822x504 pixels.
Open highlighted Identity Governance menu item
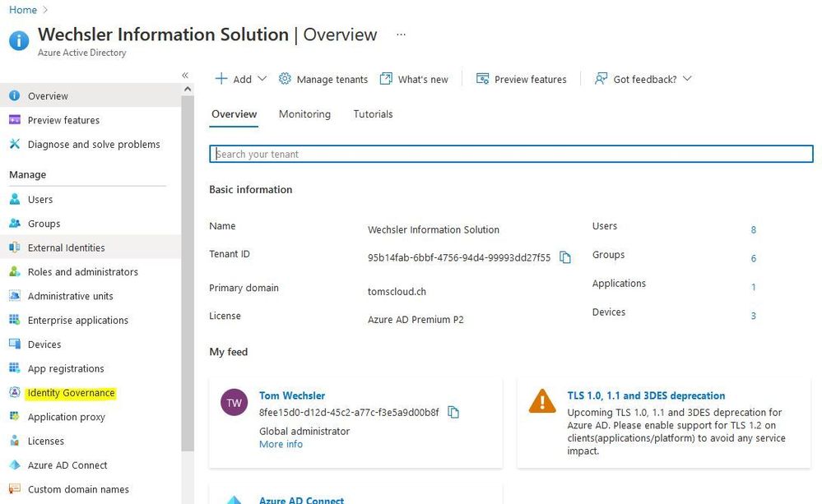point(71,393)
